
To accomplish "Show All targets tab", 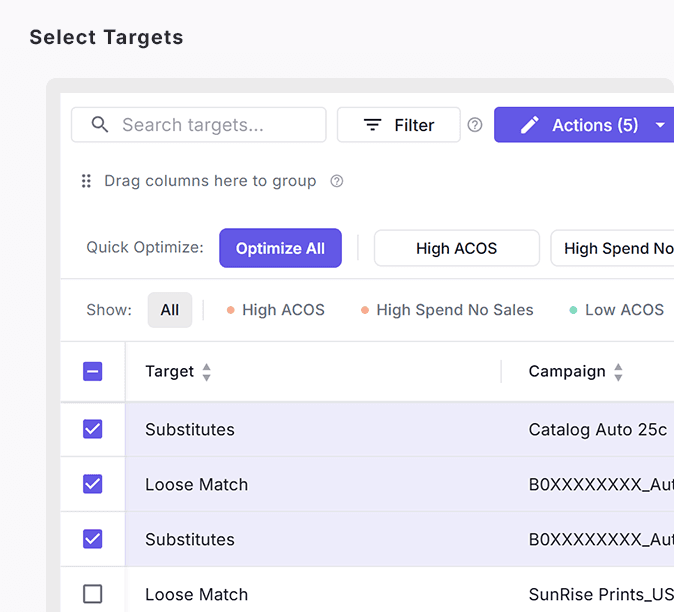I will point(170,310).
